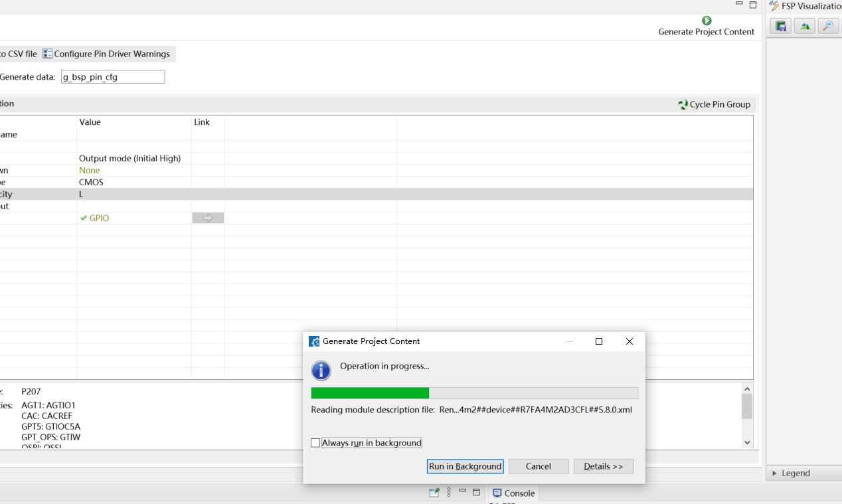The image size is (842, 504).
Task: Click the blue info icon in the dialog
Action: click(321, 371)
